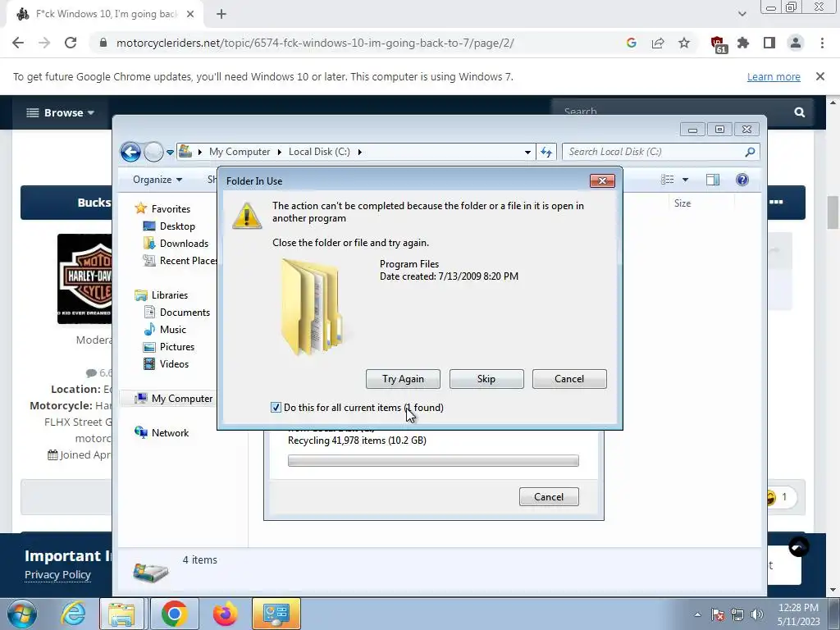Click the volume icon in system tray
The width and height of the screenshot is (840, 630).
[x=757, y=614]
